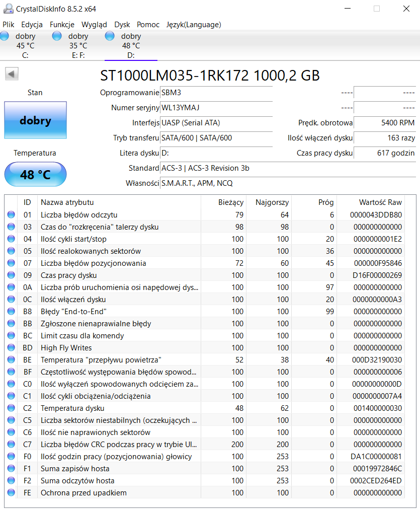The image size is (420, 511).
Task: Click status dot for attribute FE Ochrona przed upadkiem
Action: pyautogui.click(x=11, y=493)
